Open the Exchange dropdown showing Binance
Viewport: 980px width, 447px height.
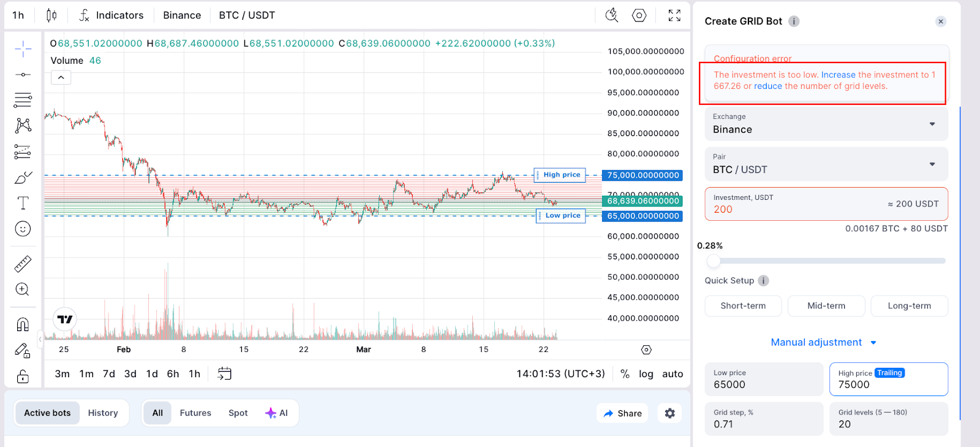coord(826,123)
